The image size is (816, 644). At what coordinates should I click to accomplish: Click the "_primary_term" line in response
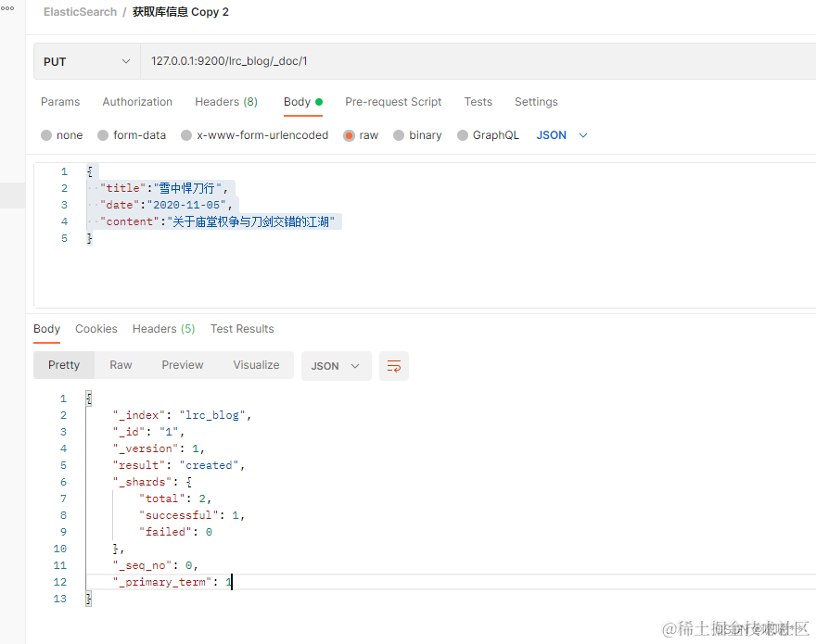coord(172,582)
